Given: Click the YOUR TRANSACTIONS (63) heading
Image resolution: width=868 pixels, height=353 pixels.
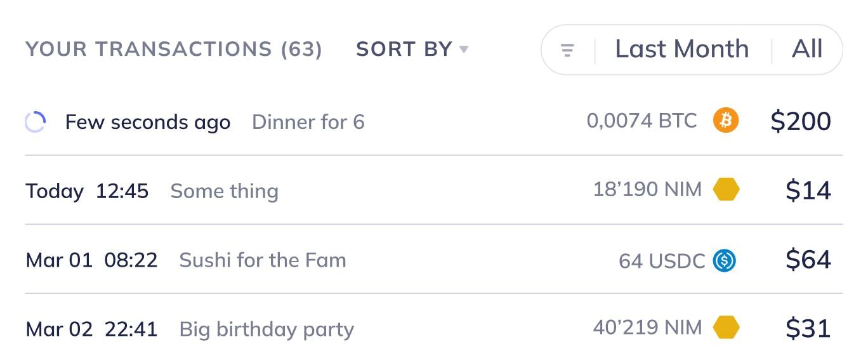Looking at the screenshot, I should pos(174,49).
